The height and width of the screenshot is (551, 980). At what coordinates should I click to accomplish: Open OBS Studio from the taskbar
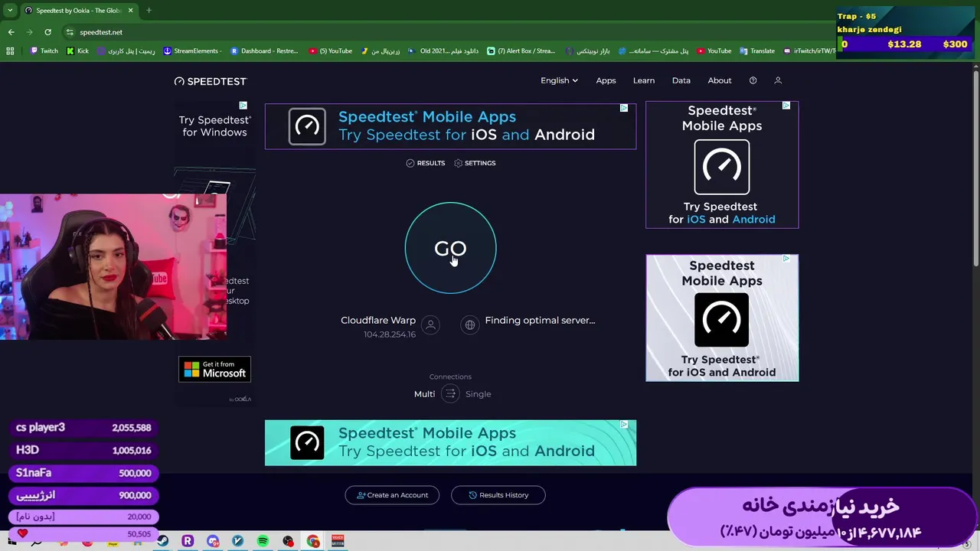(288, 541)
